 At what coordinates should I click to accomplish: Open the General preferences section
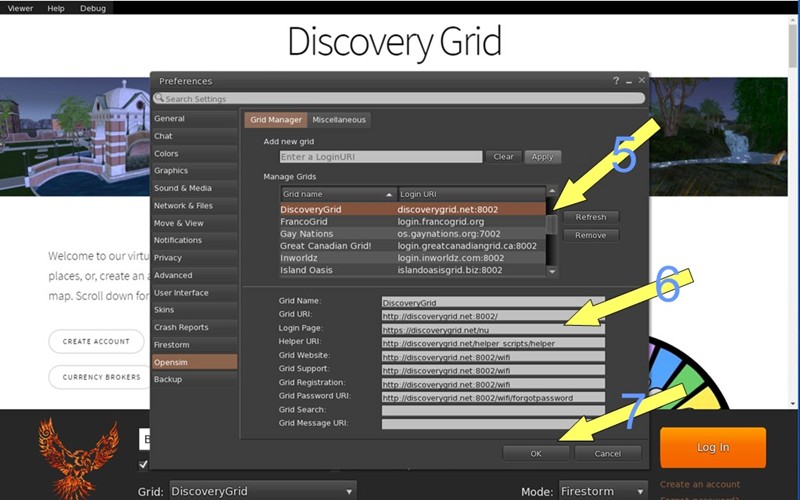[x=194, y=118]
